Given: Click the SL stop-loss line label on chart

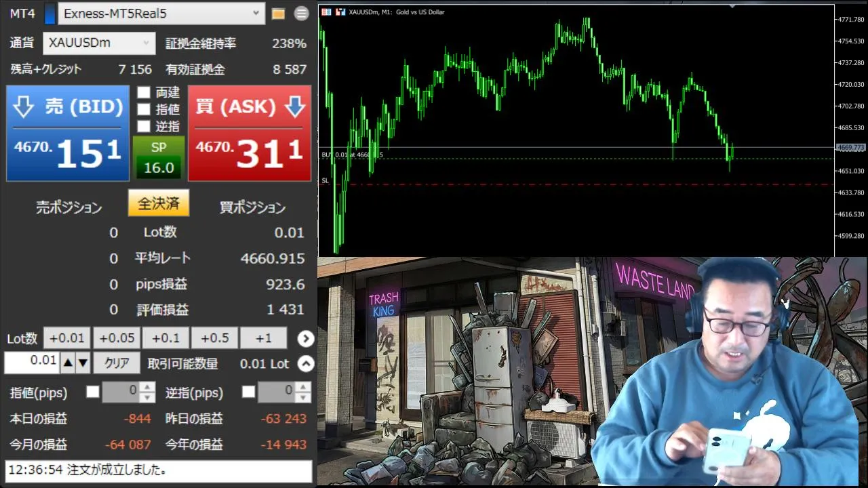Looking at the screenshot, I should [325, 180].
